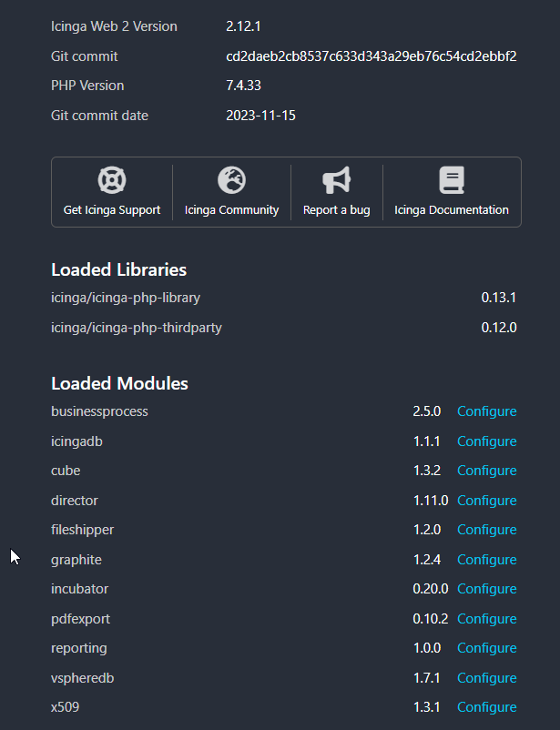Click director version 1.11.0
560x730 pixels.
point(431,501)
